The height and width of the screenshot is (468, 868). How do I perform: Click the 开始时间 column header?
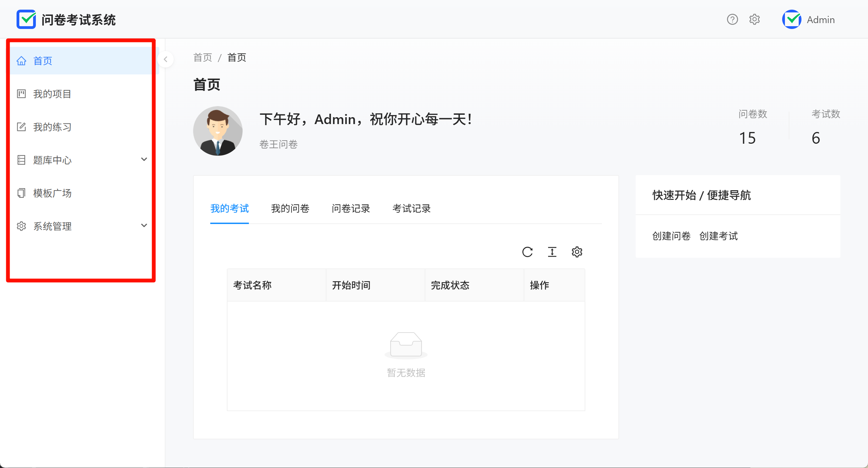(x=375, y=285)
